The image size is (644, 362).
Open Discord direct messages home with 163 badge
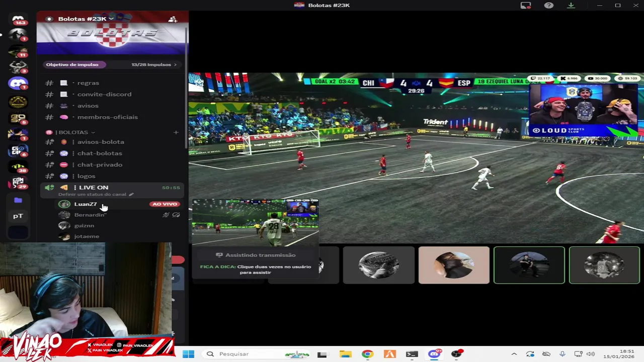[x=18, y=19]
